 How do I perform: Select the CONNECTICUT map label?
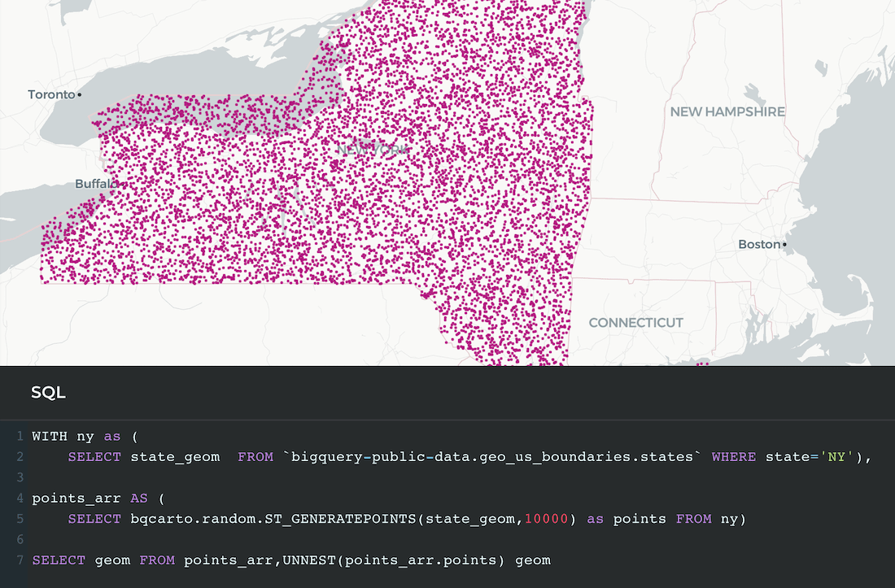635,323
